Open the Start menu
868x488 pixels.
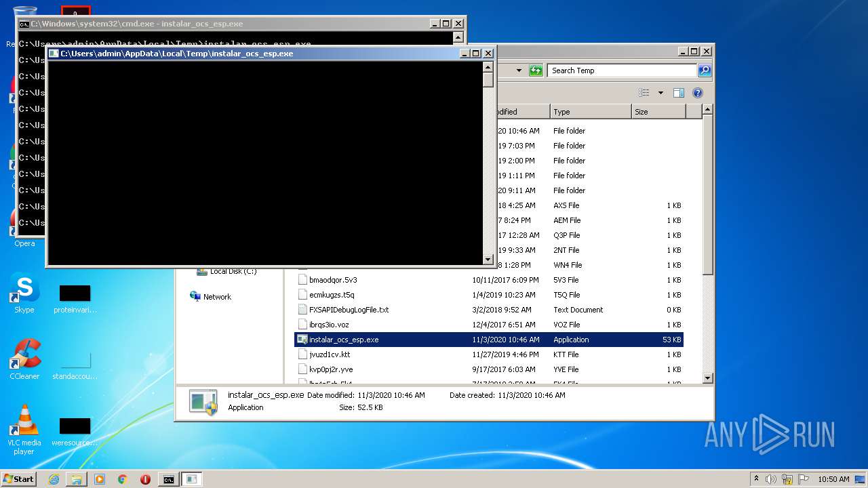[x=18, y=479]
